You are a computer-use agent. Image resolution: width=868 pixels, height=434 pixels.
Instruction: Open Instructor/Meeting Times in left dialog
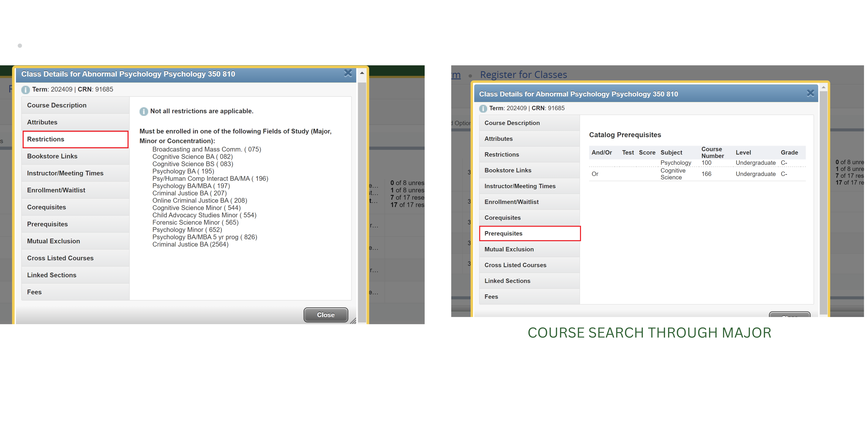coord(75,173)
